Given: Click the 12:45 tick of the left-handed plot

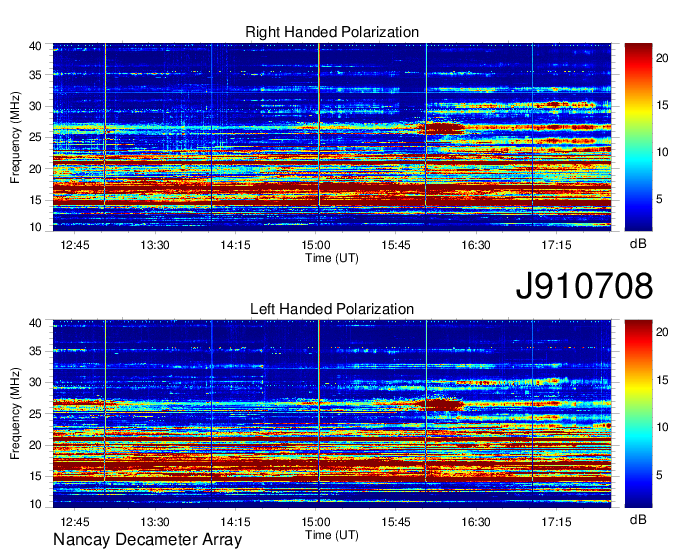Looking at the screenshot, I should 75,522.
